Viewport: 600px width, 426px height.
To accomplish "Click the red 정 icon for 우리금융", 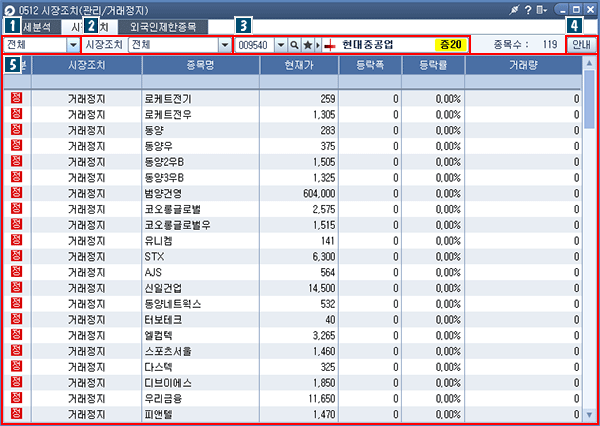I will (16, 398).
